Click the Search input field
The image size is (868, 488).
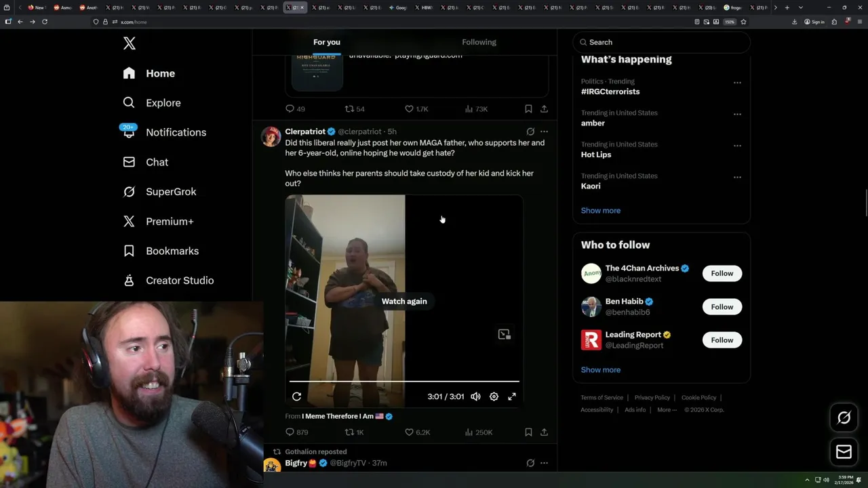(661, 42)
